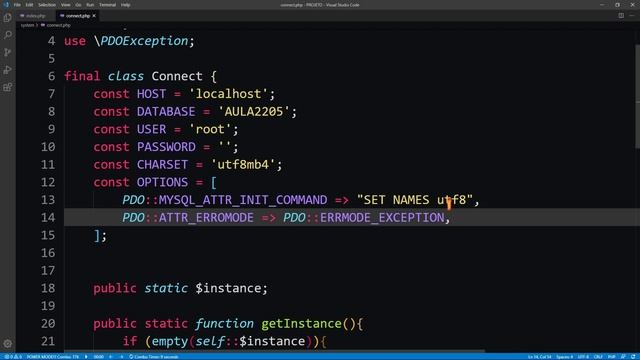The image size is (640, 360).
Task: Click the VS Code logo icon
Action: coord(6,5)
